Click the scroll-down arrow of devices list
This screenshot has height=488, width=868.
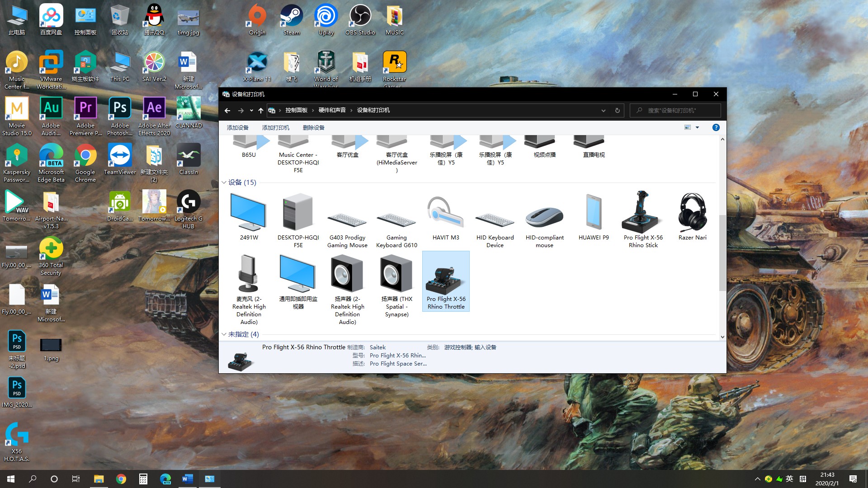tap(722, 337)
